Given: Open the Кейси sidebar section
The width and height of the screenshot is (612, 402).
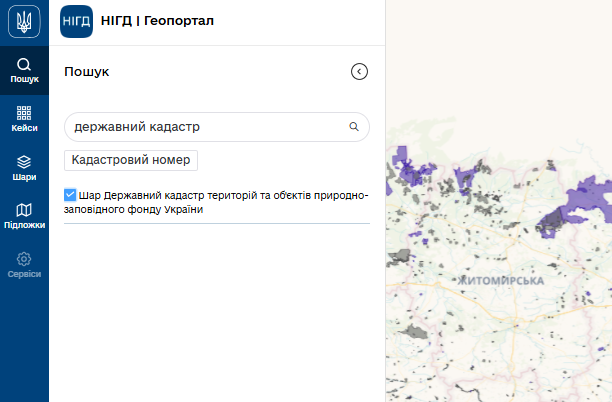Looking at the screenshot, I should pos(24,119).
